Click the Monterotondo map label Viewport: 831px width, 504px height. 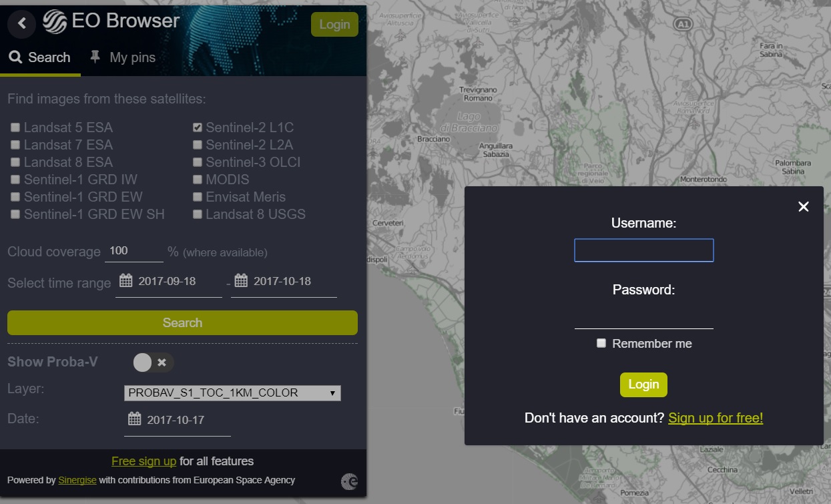click(x=703, y=180)
